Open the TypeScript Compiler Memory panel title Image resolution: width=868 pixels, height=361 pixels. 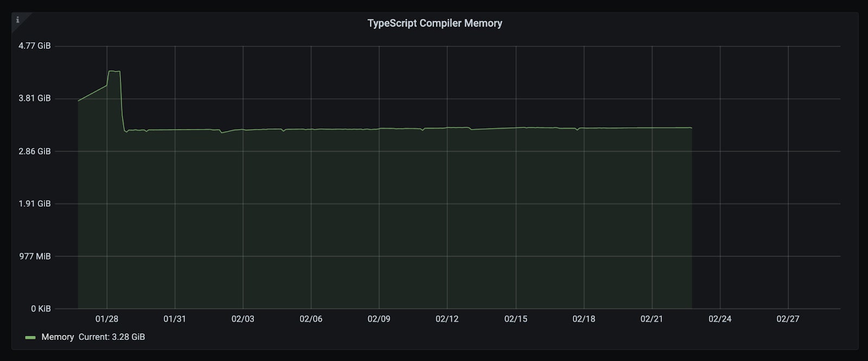click(435, 23)
